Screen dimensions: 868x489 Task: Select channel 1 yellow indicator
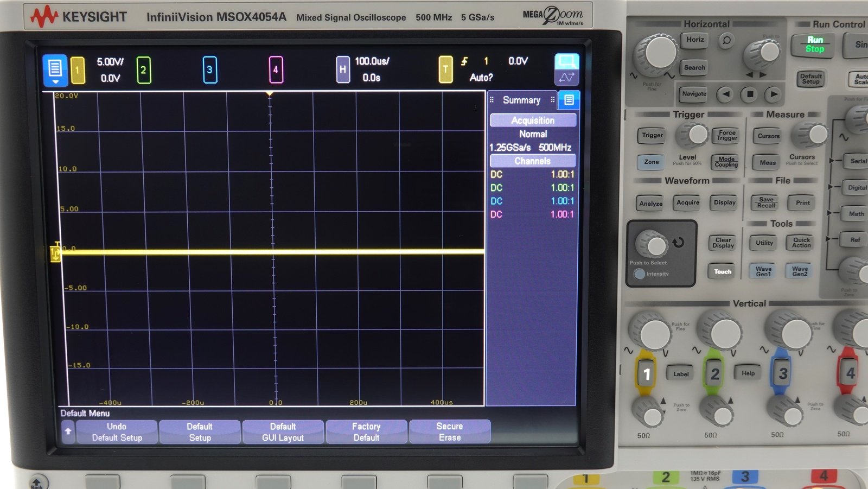click(x=78, y=70)
